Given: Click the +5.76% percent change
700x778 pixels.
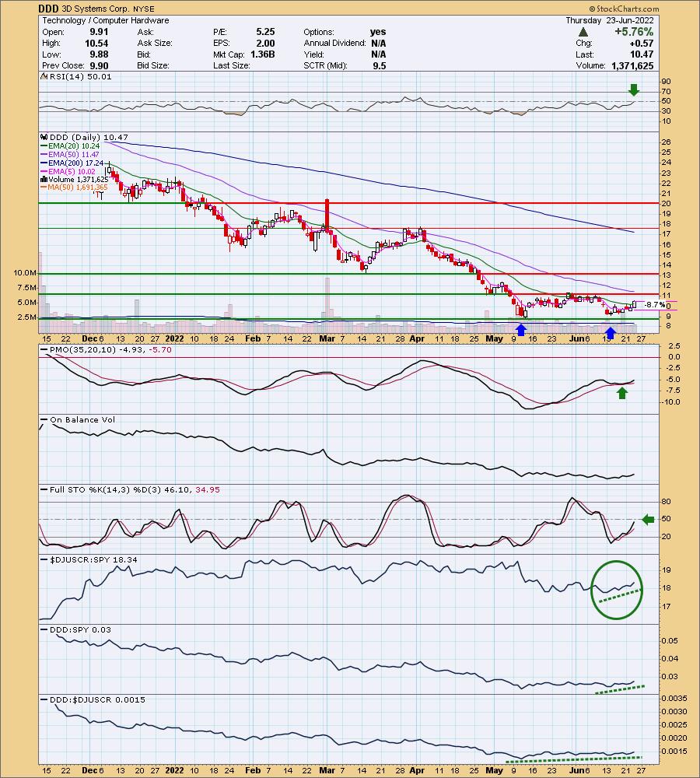Looking at the screenshot, I should pyautogui.click(x=634, y=32).
